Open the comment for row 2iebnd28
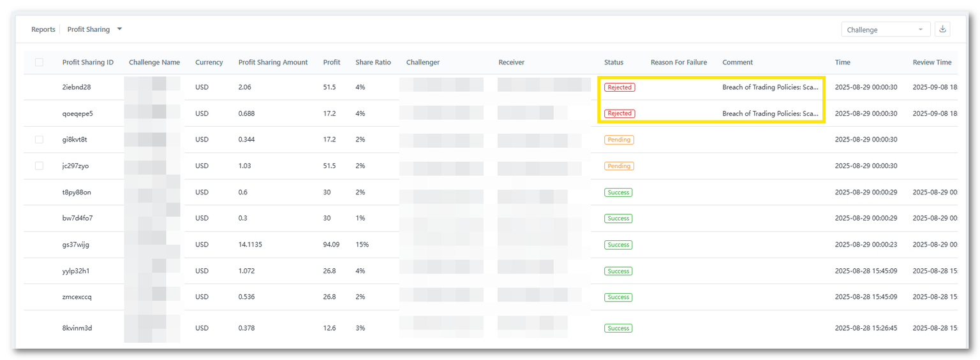Screen dimensions: 980x360 point(770,87)
